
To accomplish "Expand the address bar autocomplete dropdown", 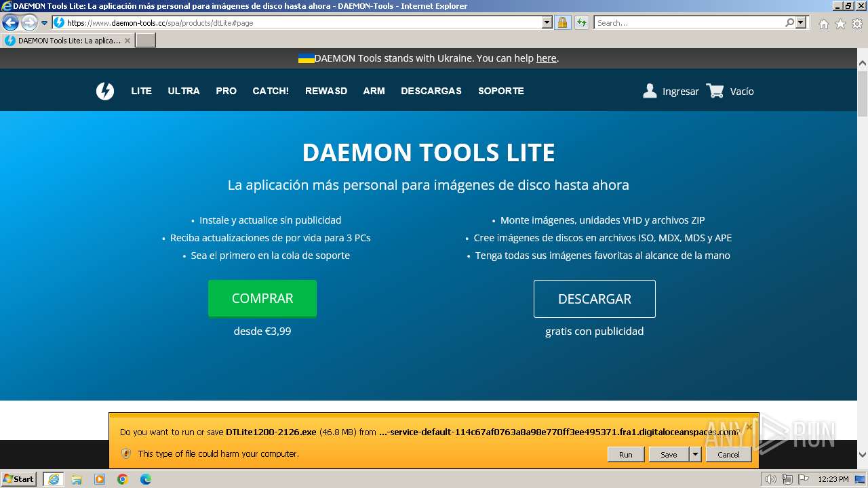I will [x=547, y=23].
